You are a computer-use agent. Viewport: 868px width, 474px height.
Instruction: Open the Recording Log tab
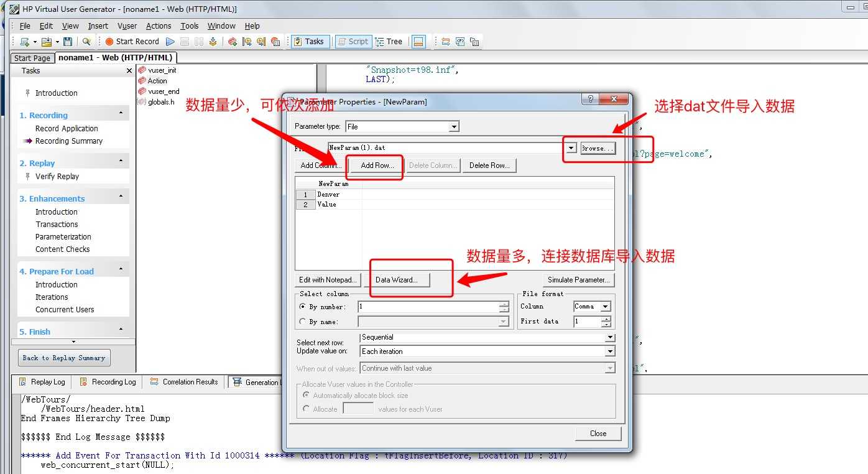click(108, 382)
